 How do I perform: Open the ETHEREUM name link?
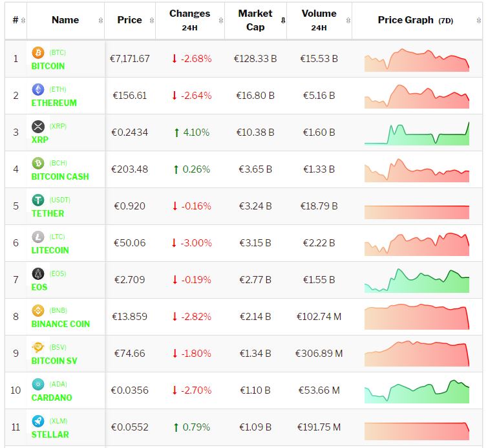tap(54, 103)
